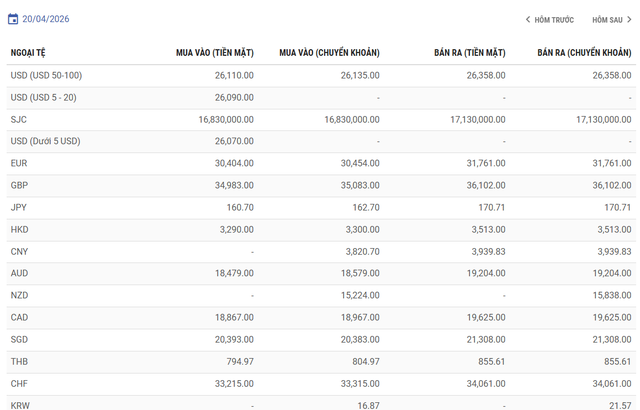The height and width of the screenshot is (410, 640).
Task: Select the THB currency row label
Action: tap(19, 361)
